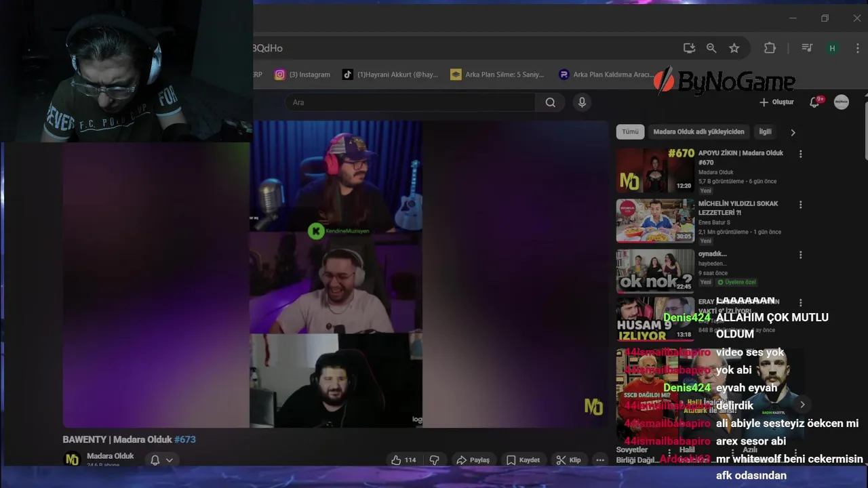Viewport: 868px width, 488px height.
Task: Select the İlgili filter chip
Action: pos(765,131)
